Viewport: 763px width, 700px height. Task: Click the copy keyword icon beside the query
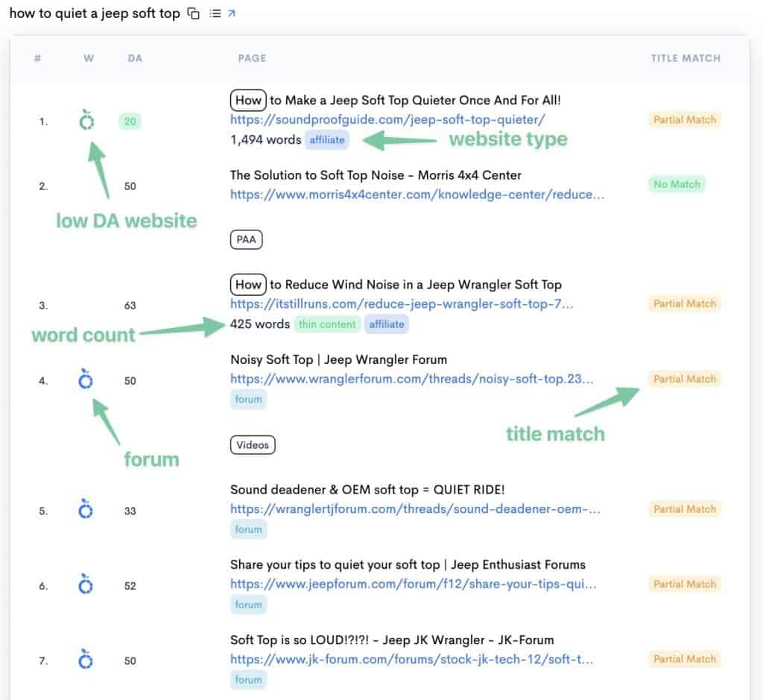194,13
